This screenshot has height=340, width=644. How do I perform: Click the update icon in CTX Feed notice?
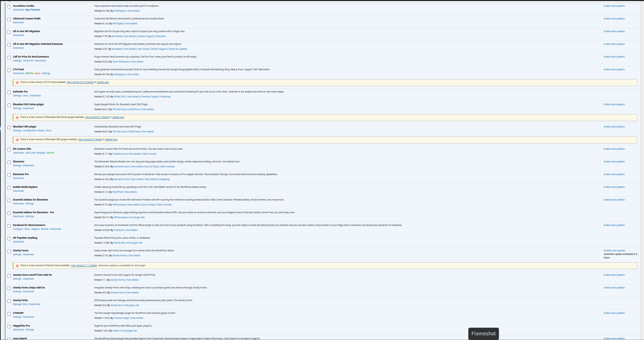[x=17, y=82]
